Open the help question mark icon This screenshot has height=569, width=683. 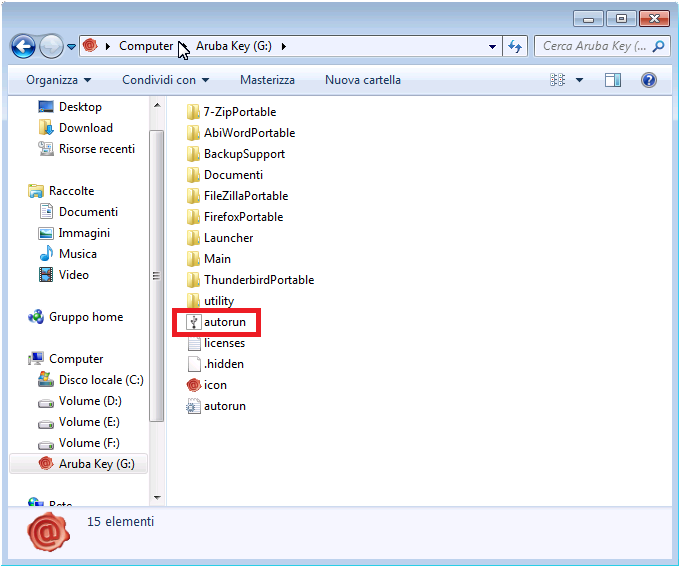648,80
